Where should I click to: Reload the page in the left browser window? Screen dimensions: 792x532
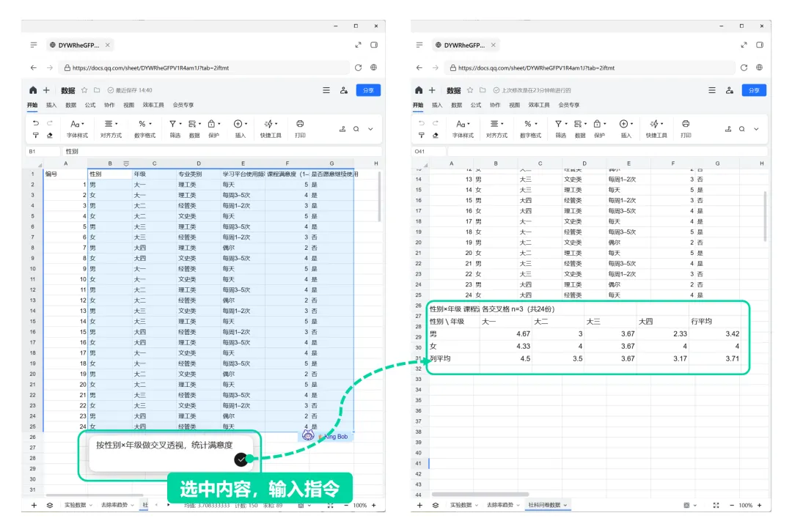click(358, 67)
